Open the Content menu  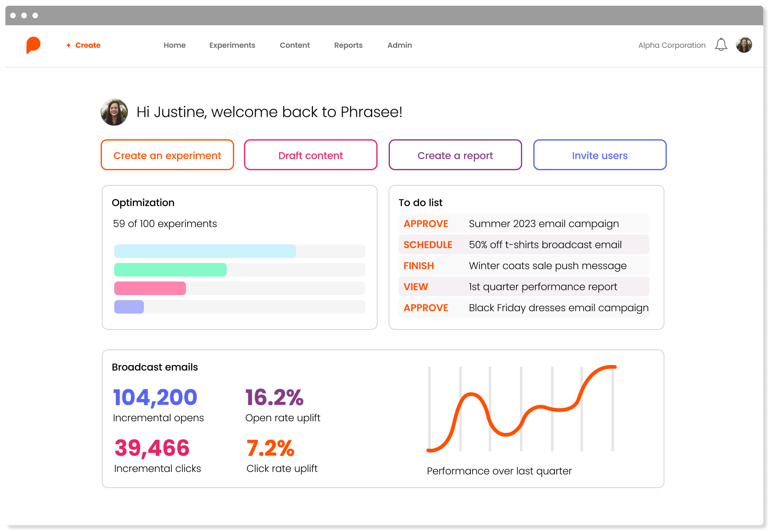(x=294, y=45)
